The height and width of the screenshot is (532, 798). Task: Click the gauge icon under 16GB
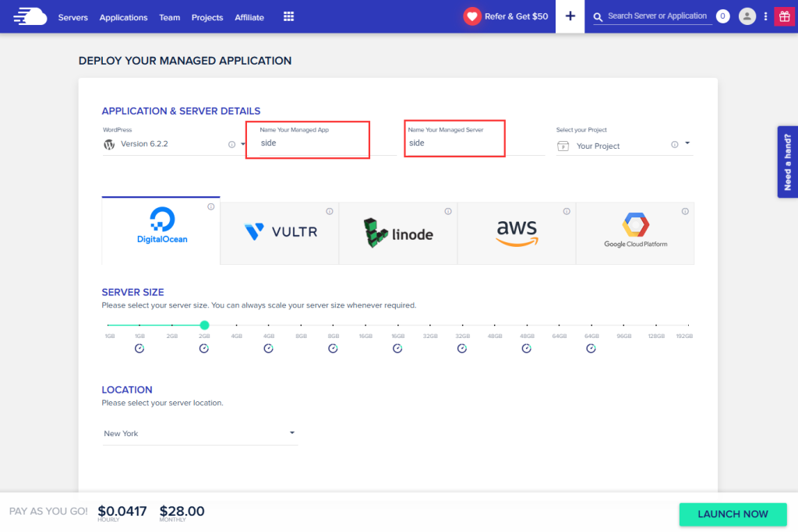click(397, 348)
